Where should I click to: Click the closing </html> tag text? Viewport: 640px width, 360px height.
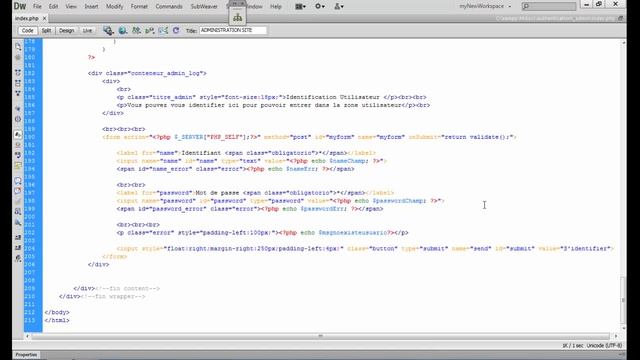(57, 320)
